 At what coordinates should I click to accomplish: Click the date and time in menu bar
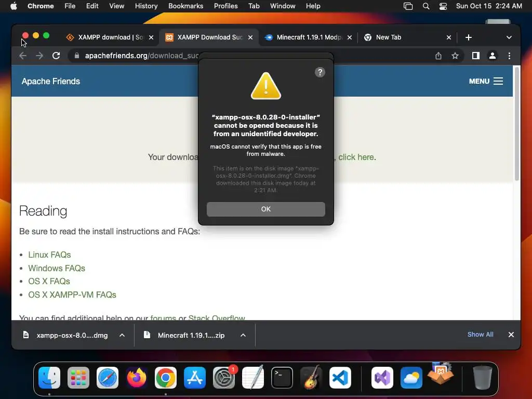coord(488,6)
